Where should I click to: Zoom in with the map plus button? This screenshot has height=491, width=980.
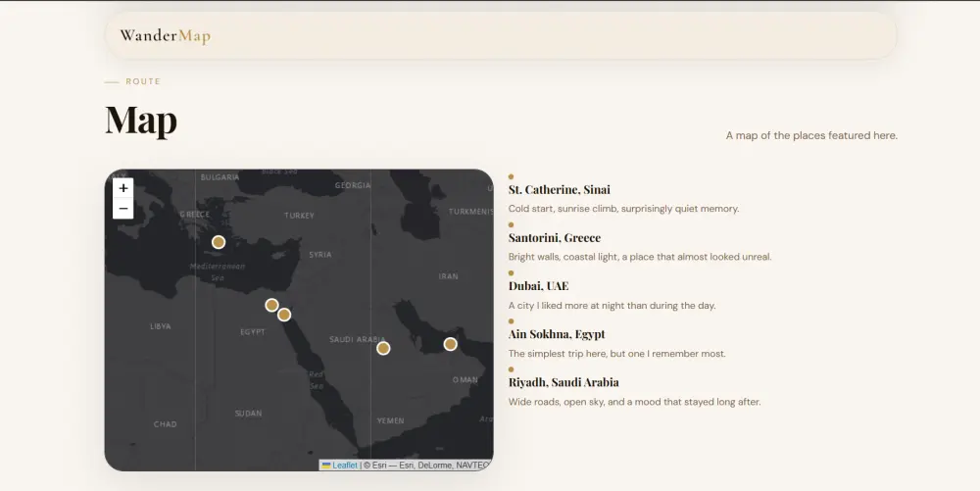point(123,188)
